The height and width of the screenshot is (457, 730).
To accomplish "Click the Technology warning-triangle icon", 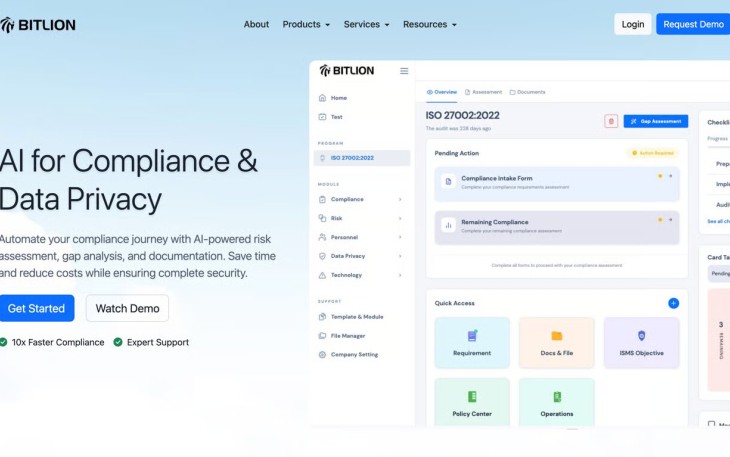I will point(322,275).
